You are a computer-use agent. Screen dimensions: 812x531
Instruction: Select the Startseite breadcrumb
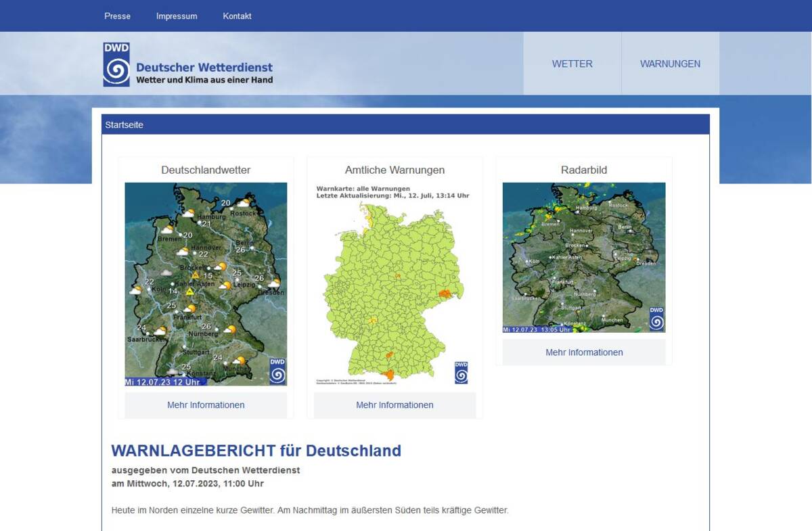[x=124, y=125]
